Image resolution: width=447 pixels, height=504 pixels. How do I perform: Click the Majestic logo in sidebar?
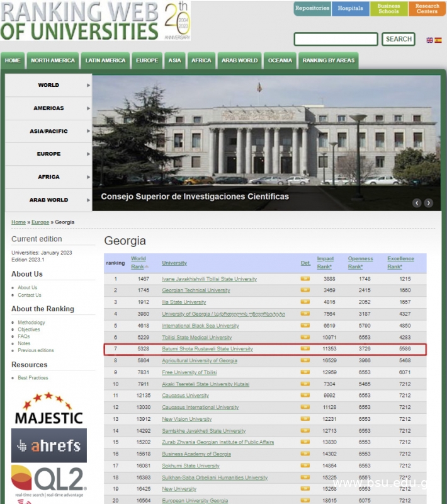coord(48,408)
